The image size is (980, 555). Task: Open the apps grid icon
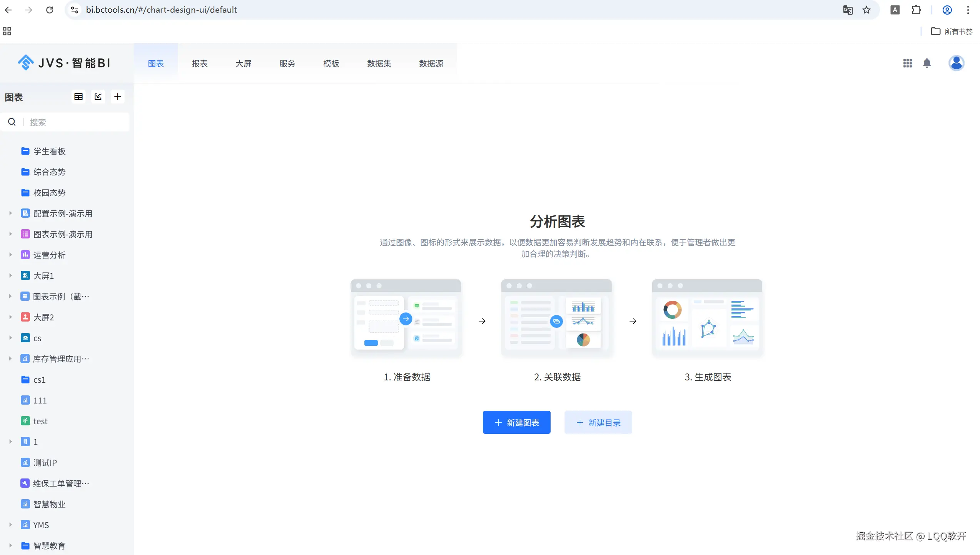pyautogui.click(x=907, y=63)
